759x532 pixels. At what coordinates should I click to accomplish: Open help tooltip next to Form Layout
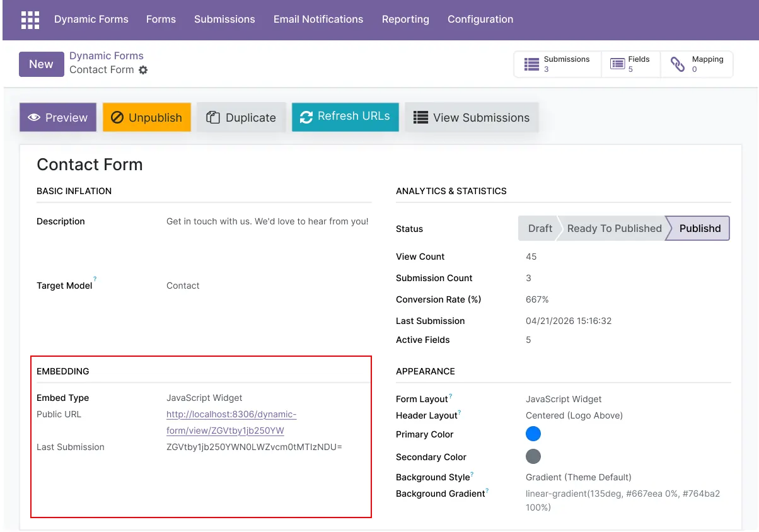(x=451, y=396)
